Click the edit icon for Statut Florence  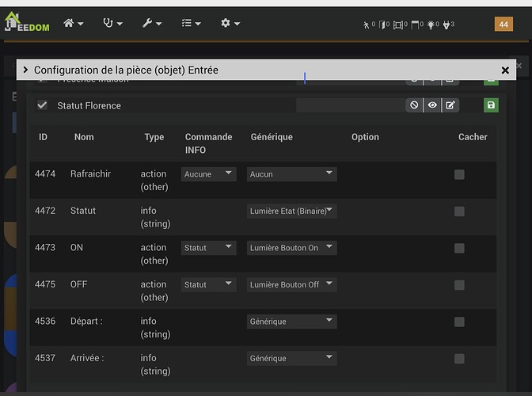[450, 105]
